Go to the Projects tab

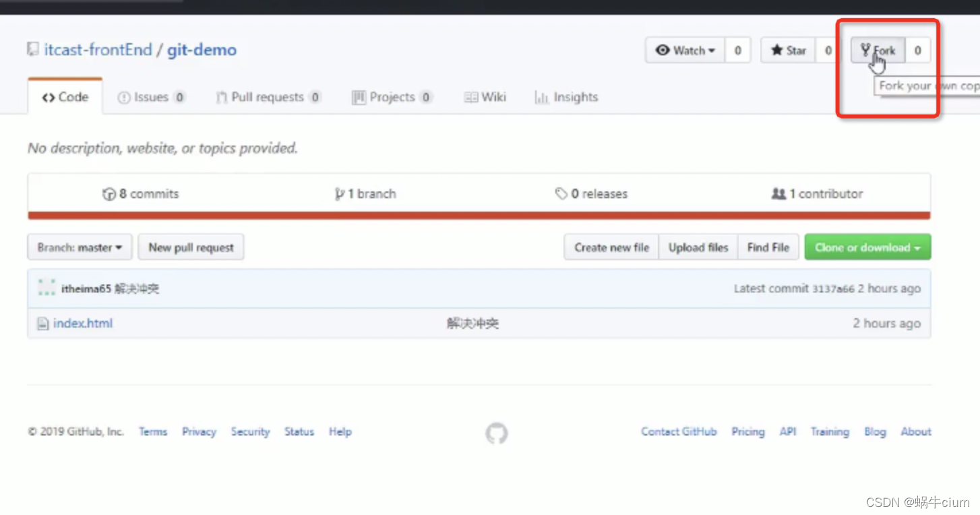(392, 97)
